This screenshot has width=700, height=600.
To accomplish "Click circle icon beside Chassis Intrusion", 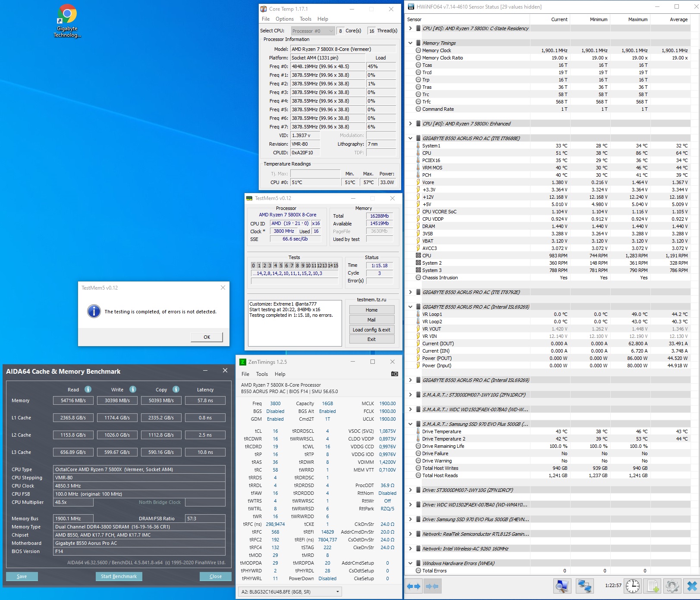I will click(x=418, y=278).
